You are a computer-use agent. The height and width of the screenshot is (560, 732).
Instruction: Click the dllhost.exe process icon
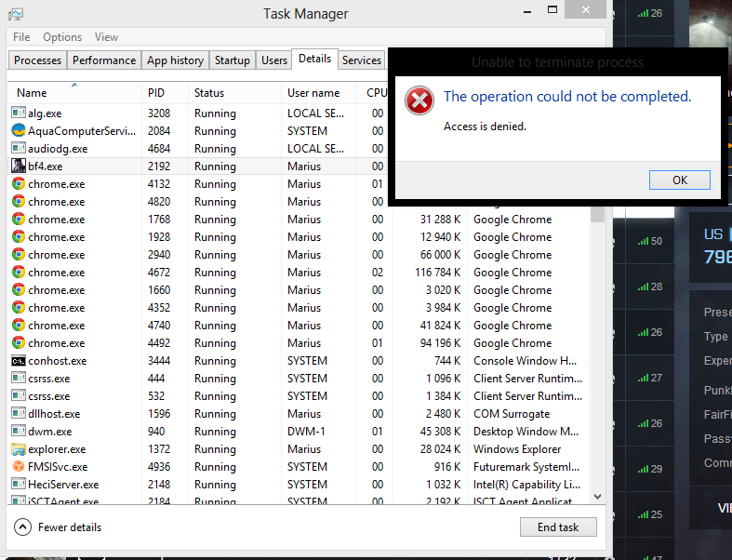[x=19, y=413]
